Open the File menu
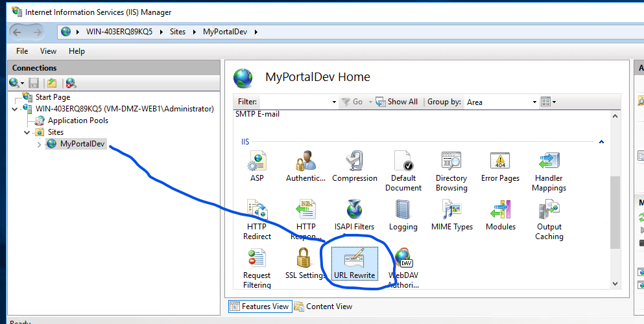 [22, 51]
